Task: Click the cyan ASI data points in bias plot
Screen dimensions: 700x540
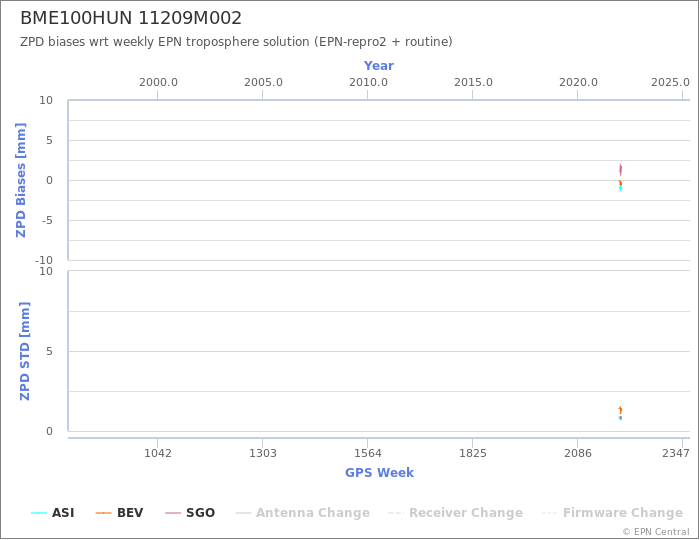Action: [x=621, y=188]
